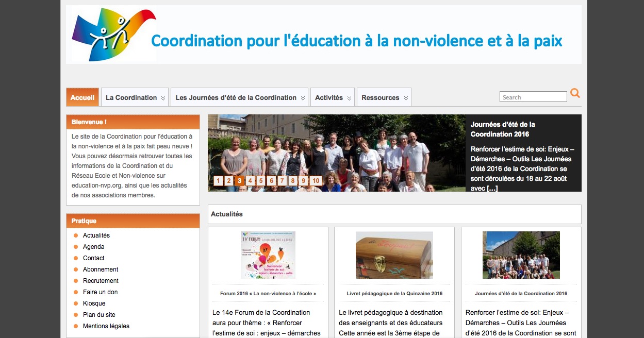Go to slide 1 in the slideshow
Image resolution: width=644 pixels, height=338 pixels.
[218, 181]
